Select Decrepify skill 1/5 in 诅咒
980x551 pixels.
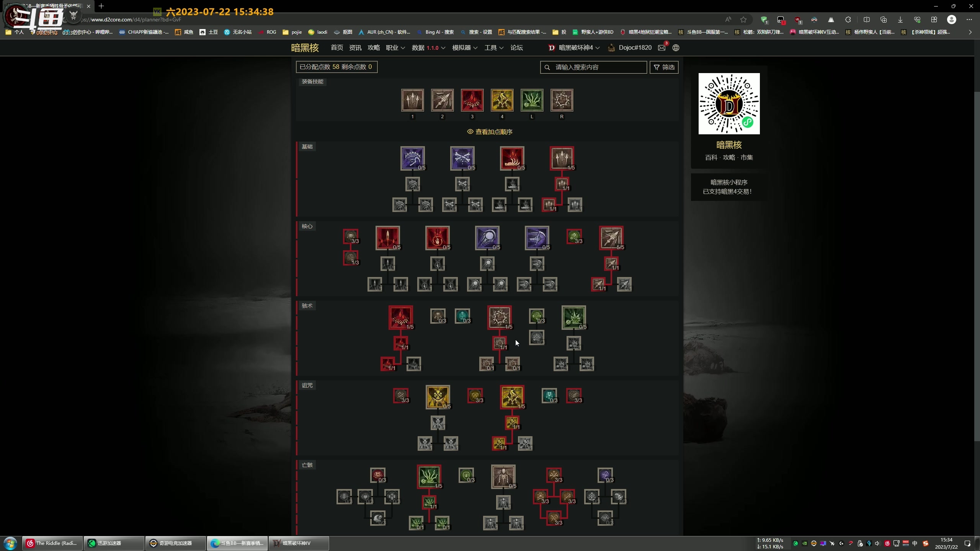click(512, 397)
